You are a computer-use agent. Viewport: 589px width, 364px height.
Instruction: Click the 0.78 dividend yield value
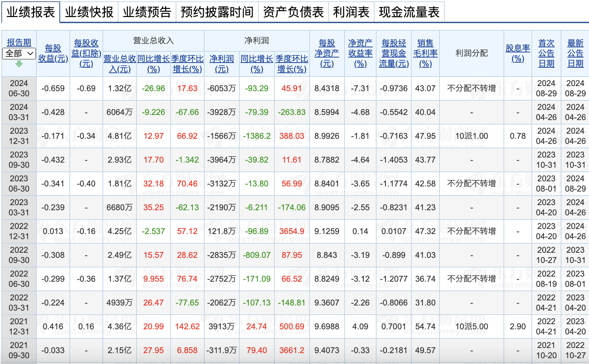(x=518, y=136)
